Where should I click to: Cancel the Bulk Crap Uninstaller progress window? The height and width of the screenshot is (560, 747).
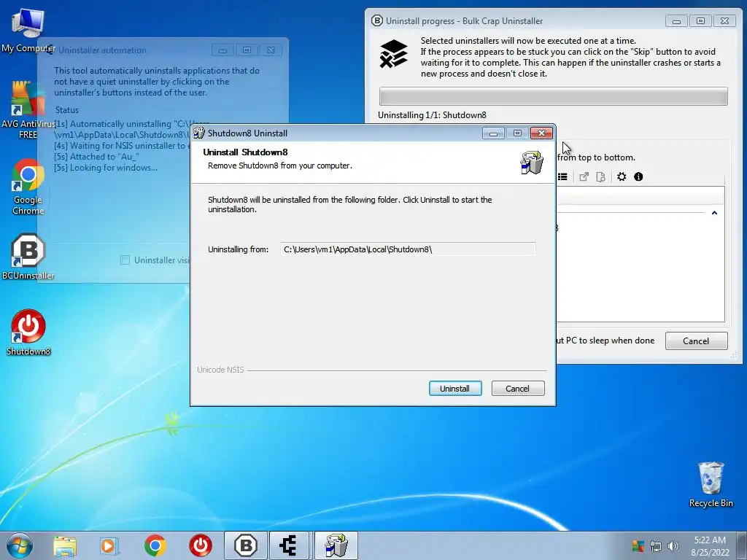pyautogui.click(x=696, y=341)
